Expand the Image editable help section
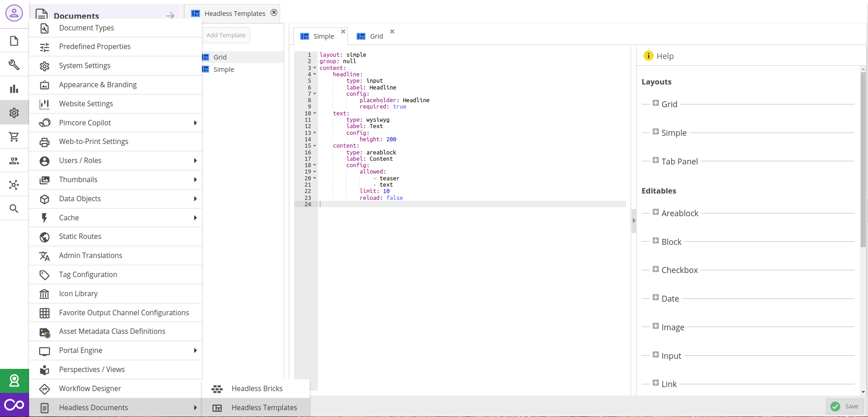The width and height of the screenshot is (868, 417). click(656, 326)
